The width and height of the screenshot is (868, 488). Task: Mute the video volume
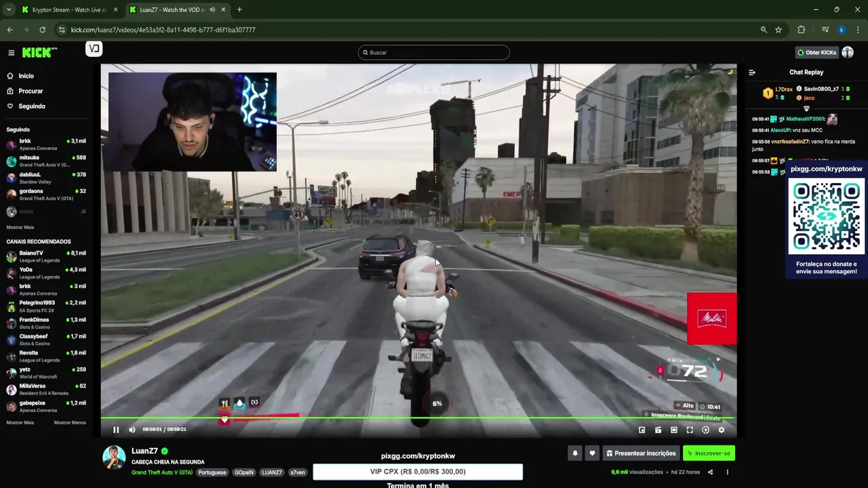point(132,430)
